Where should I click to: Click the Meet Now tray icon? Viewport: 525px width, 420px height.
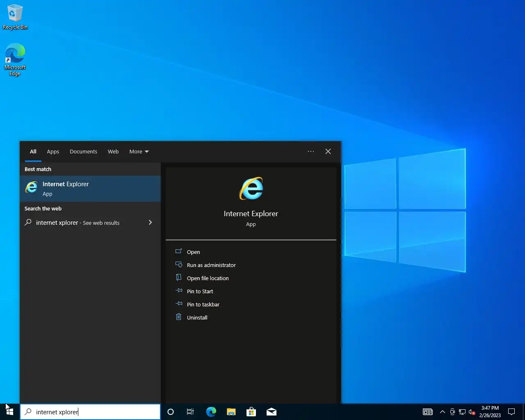pos(452,412)
